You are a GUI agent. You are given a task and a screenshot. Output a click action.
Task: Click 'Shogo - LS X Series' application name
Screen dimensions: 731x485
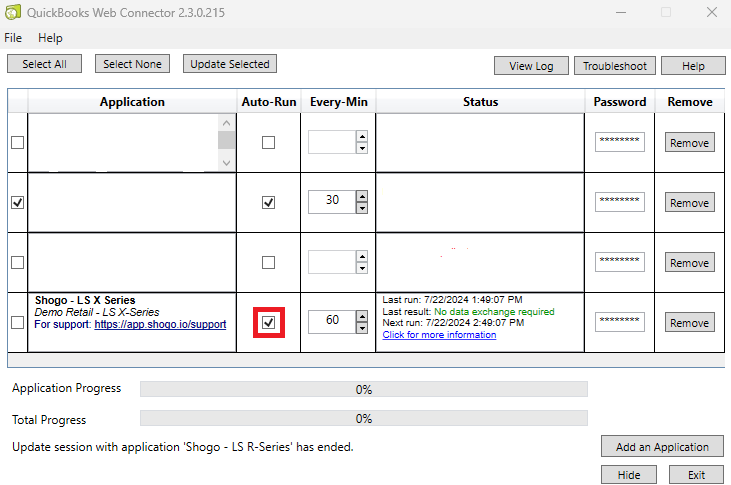85,300
